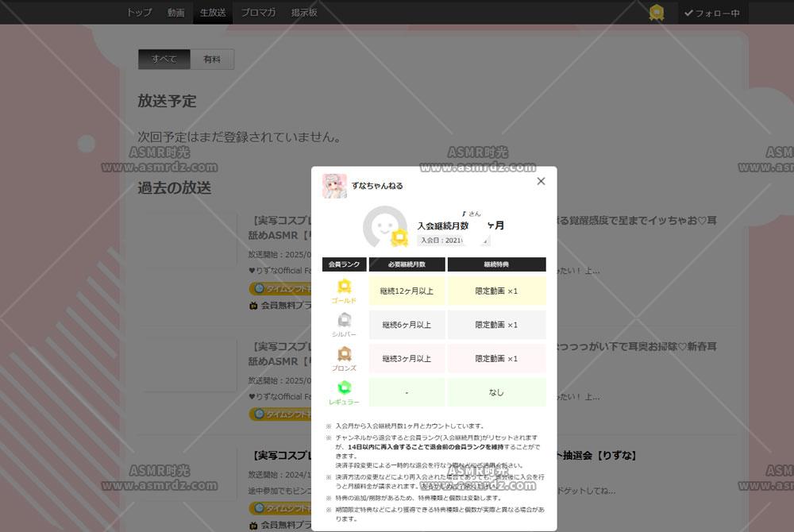Click the ずなちゃんねる channel avatar in popup
Image resolution: width=794 pixels, height=532 pixels.
(334, 186)
